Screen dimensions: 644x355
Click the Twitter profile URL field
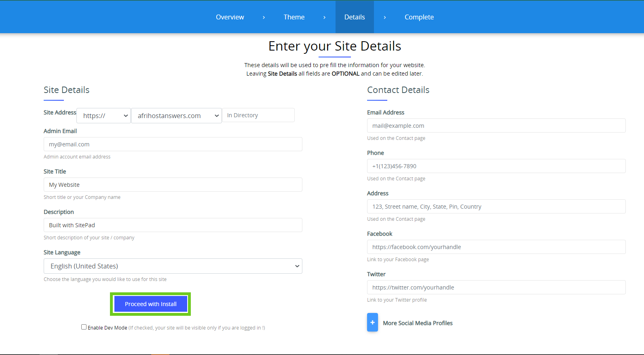pyautogui.click(x=496, y=287)
